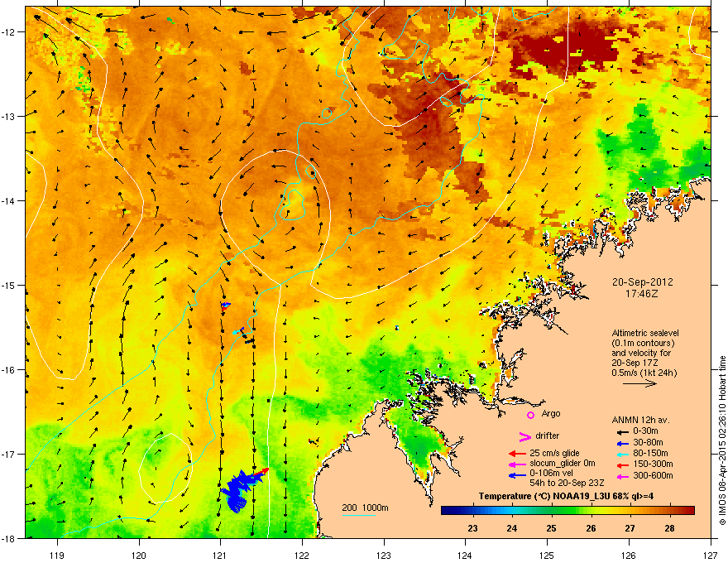
Task: Click the magenta ANMN 300-600m arrow
Action: [621, 477]
